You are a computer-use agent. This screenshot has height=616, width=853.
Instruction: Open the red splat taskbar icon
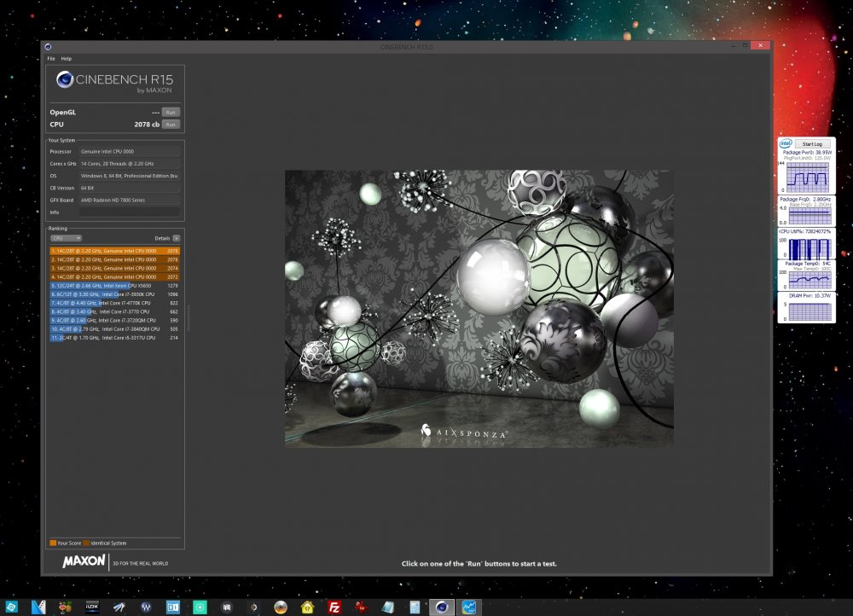click(361, 607)
